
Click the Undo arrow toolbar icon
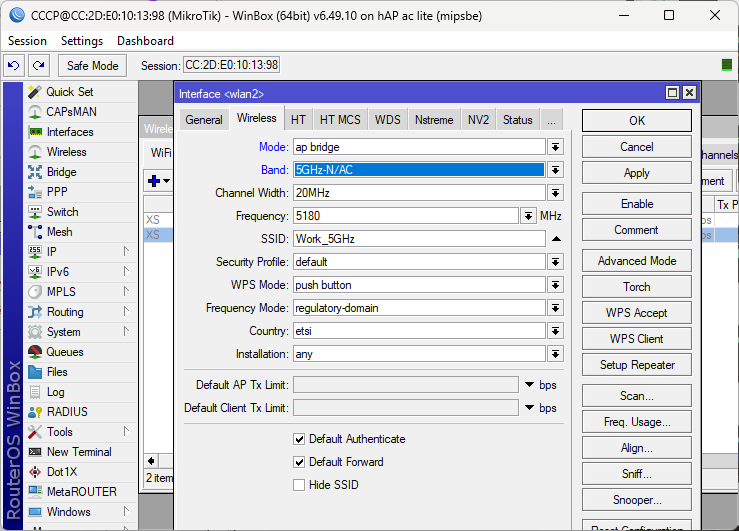14,65
